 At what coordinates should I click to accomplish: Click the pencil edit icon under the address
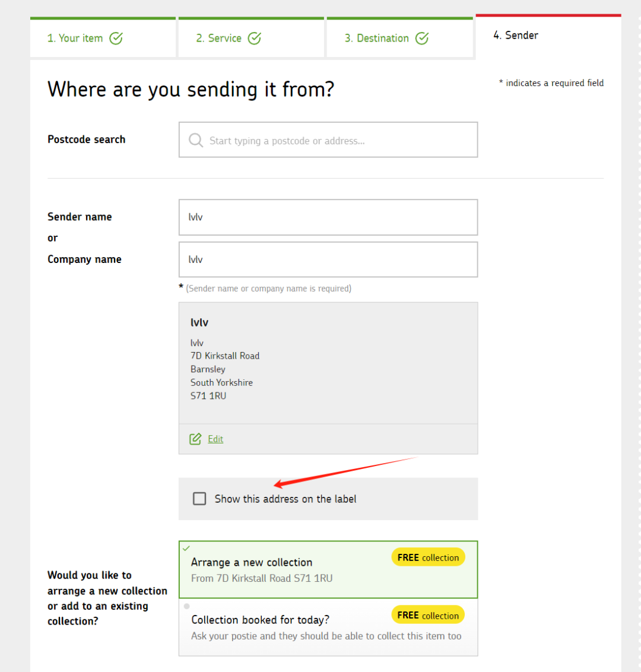tap(195, 439)
